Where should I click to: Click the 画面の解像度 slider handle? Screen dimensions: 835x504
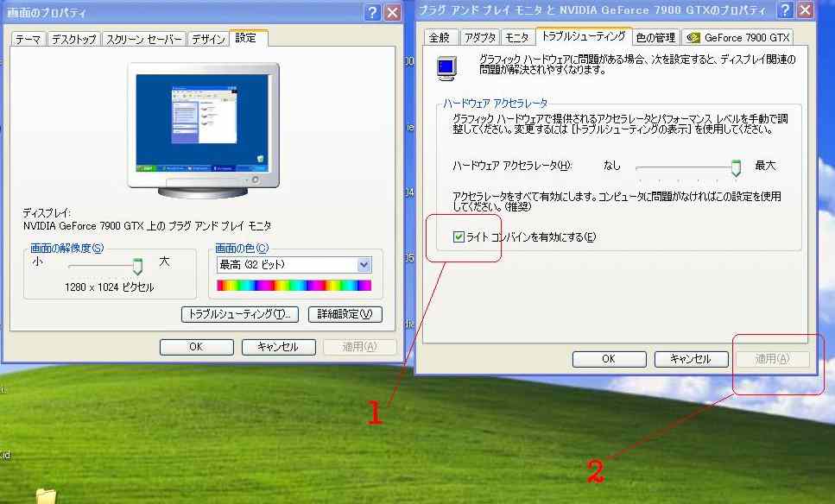coord(137,266)
